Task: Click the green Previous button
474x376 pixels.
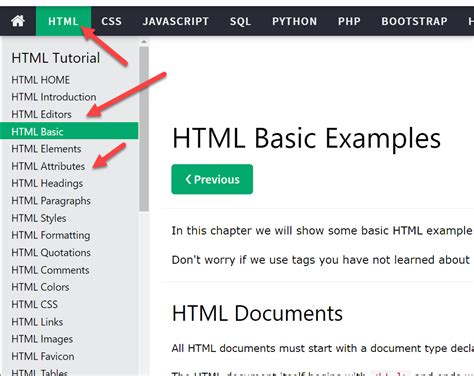Action: tap(212, 179)
